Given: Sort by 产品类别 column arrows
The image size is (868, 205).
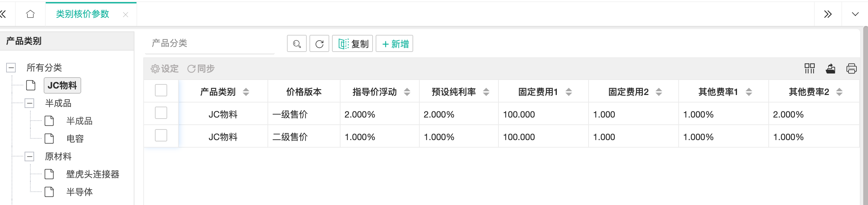Looking at the screenshot, I should coord(246,92).
